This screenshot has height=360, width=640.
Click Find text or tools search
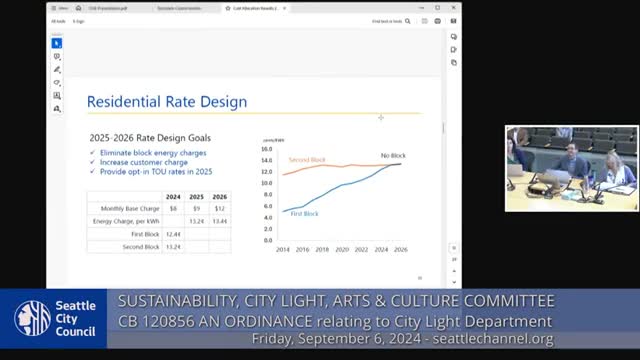click(387, 21)
